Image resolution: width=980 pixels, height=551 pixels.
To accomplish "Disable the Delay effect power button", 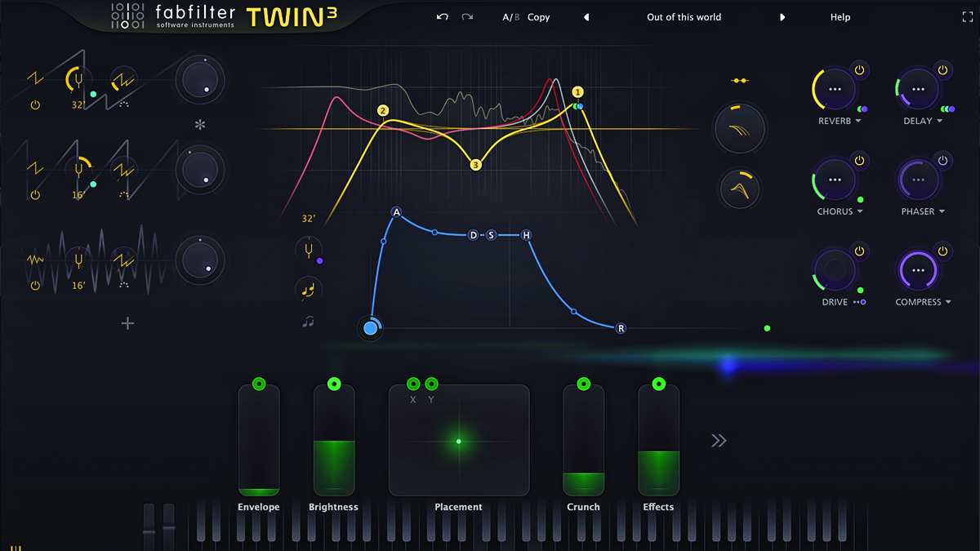I will 942,70.
